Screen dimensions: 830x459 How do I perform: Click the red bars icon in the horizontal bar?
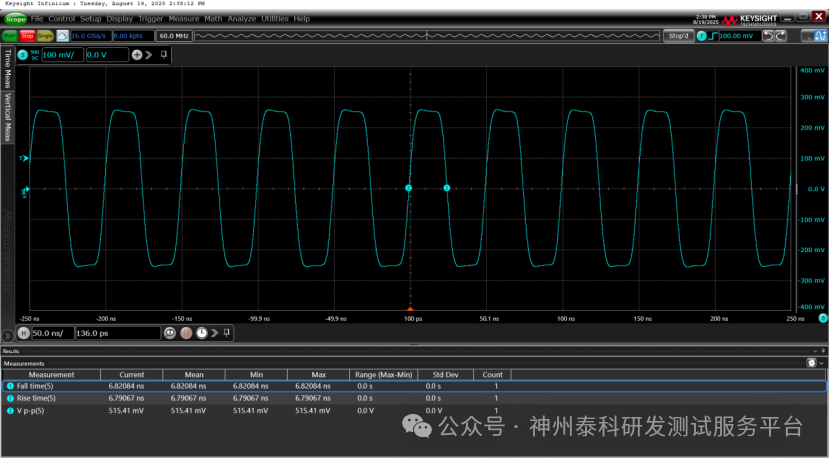tap(186, 333)
